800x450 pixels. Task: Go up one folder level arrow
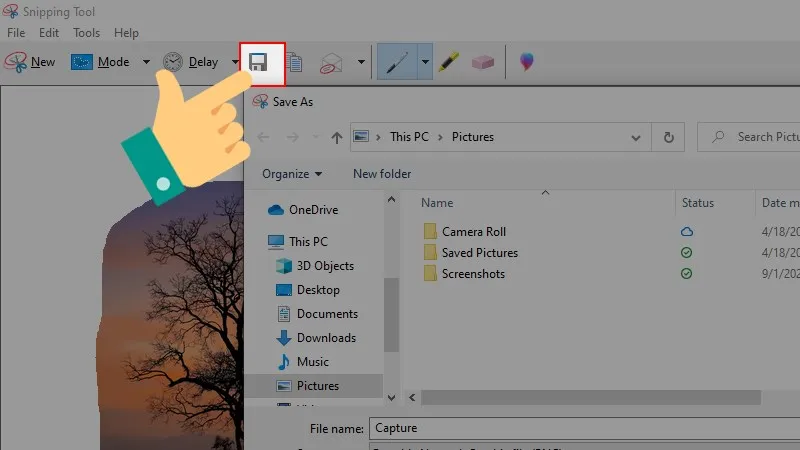[x=336, y=137]
